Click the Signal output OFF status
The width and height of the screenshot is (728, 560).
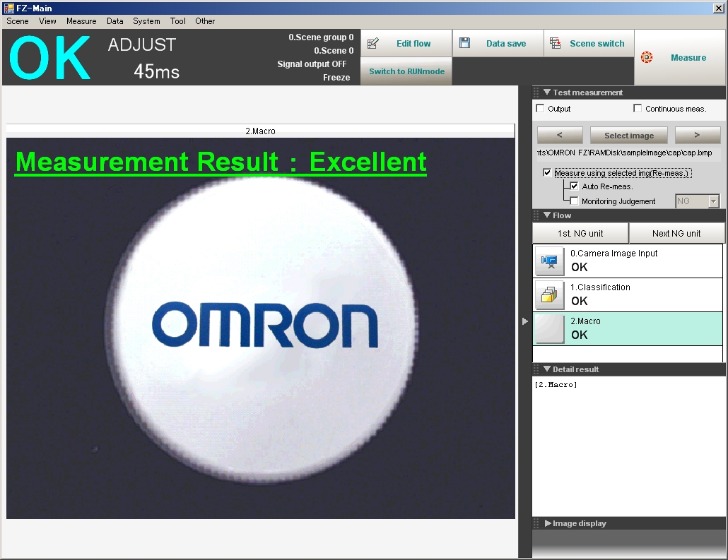point(312,64)
